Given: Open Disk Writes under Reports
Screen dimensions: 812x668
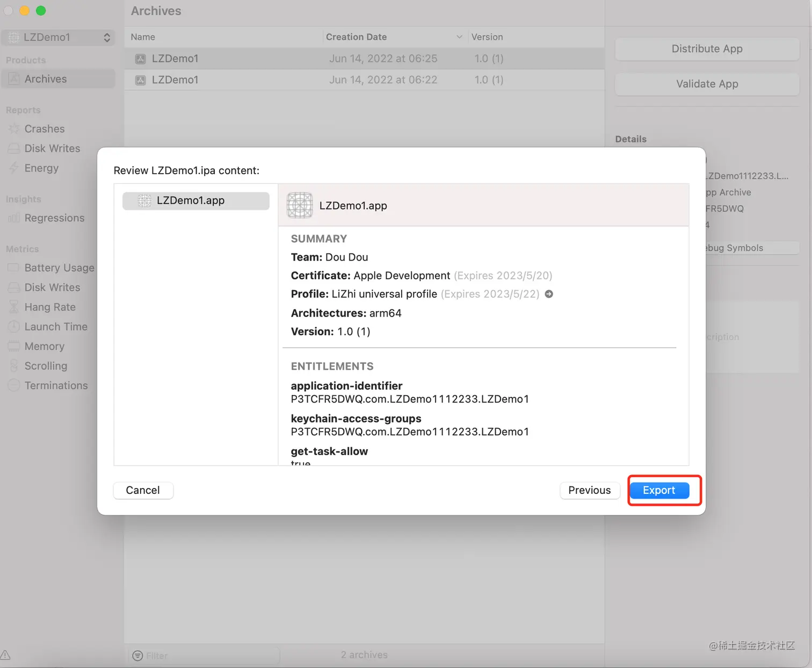Looking at the screenshot, I should coord(52,148).
